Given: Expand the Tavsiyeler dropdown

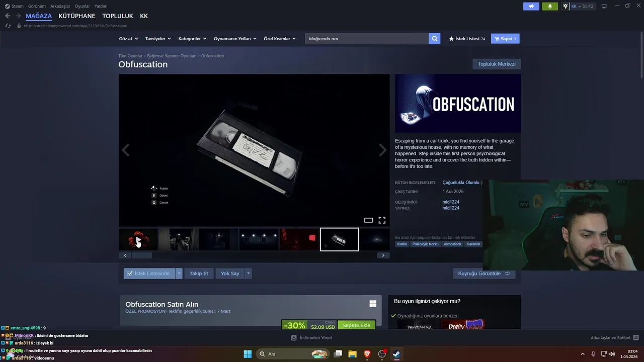Looking at the screenshot, I should [158, 39].
